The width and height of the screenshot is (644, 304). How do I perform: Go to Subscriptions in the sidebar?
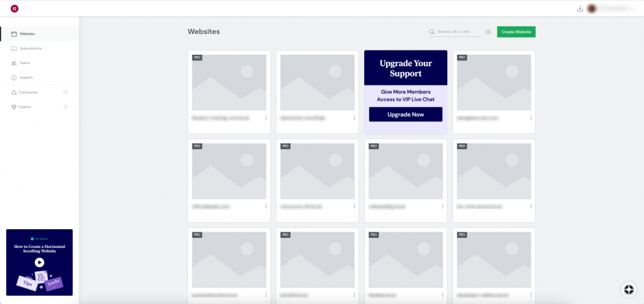click(x=30, y=48)
